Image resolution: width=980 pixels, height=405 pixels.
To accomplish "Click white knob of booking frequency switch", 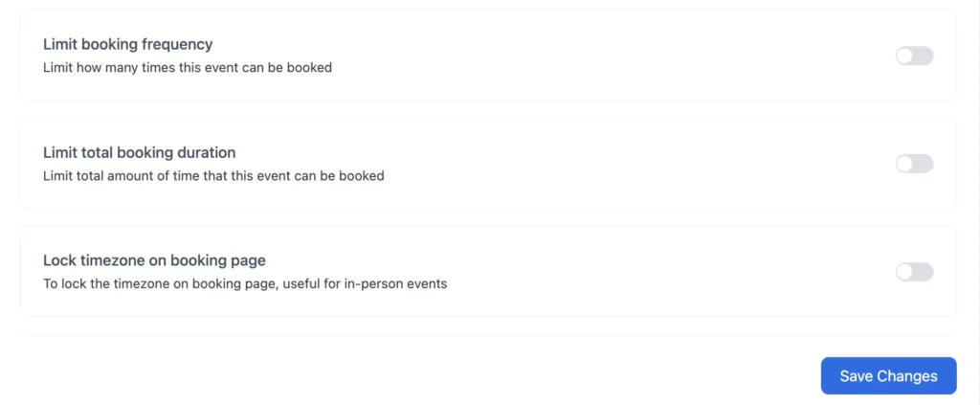I will point(905,56).
